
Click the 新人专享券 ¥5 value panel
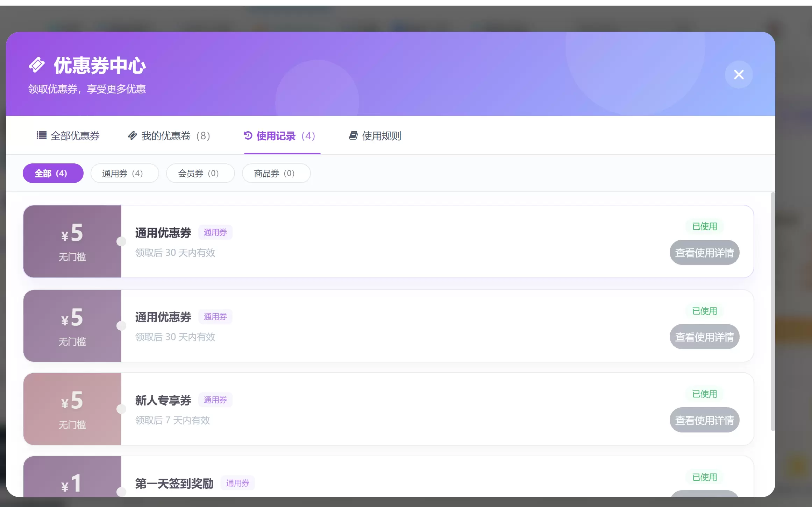pyautogui.click(x=72, y=409)
